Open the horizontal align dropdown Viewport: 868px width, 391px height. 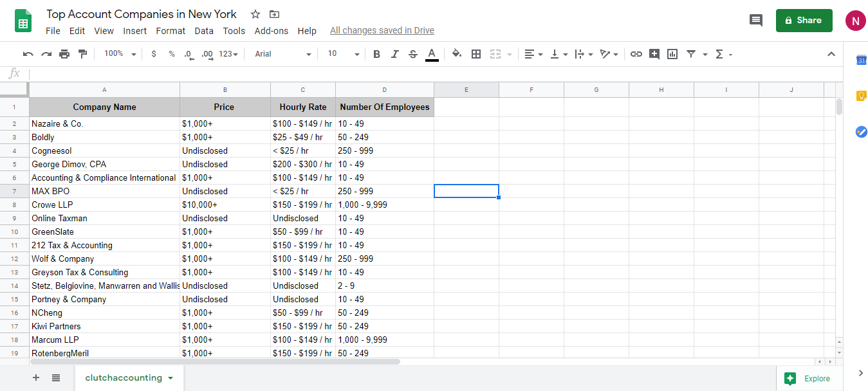[x=533, y=54]
